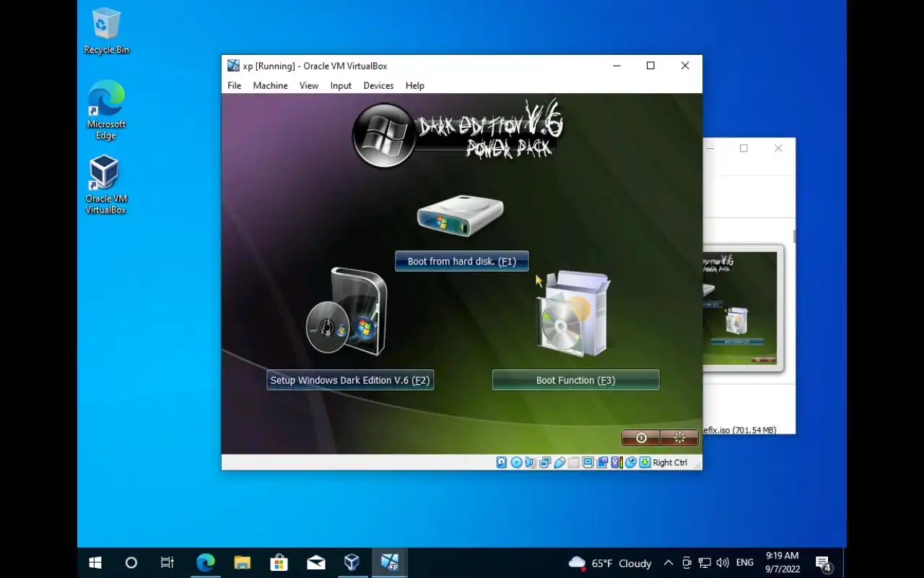Image resolution: width=924 pixels, height=578 pixels.
Task: Click the hard disk activity status icon
Action: 502,462
